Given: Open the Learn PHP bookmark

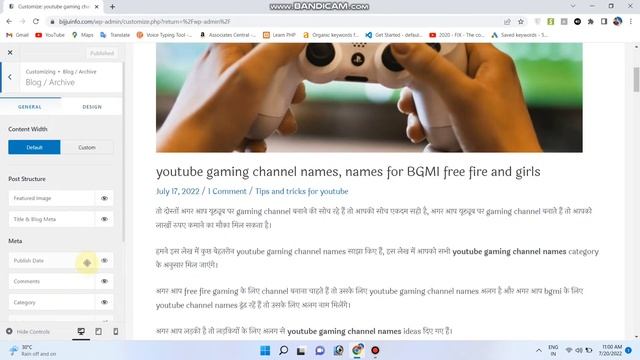Looking at the screenshot, I should click(280, 35).
